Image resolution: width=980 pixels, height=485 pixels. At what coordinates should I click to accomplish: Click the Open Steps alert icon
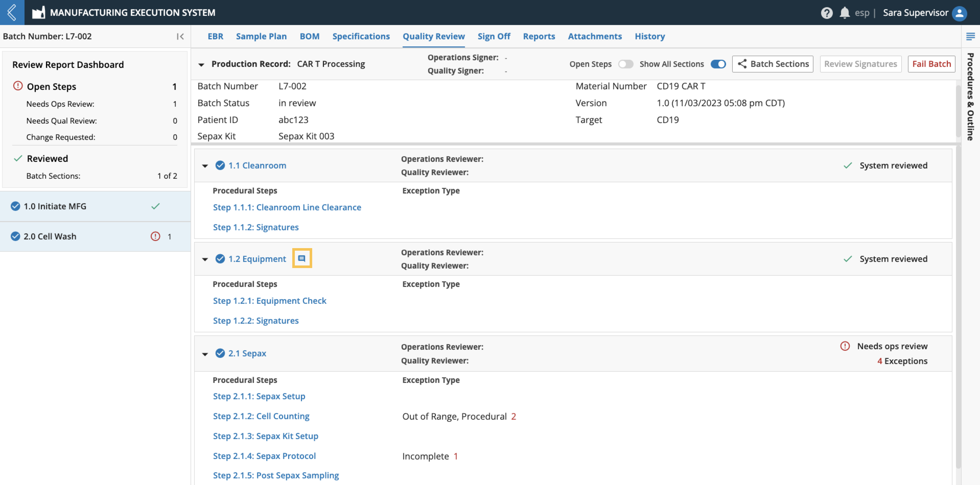pyautogui.click(x=17, y=86)
